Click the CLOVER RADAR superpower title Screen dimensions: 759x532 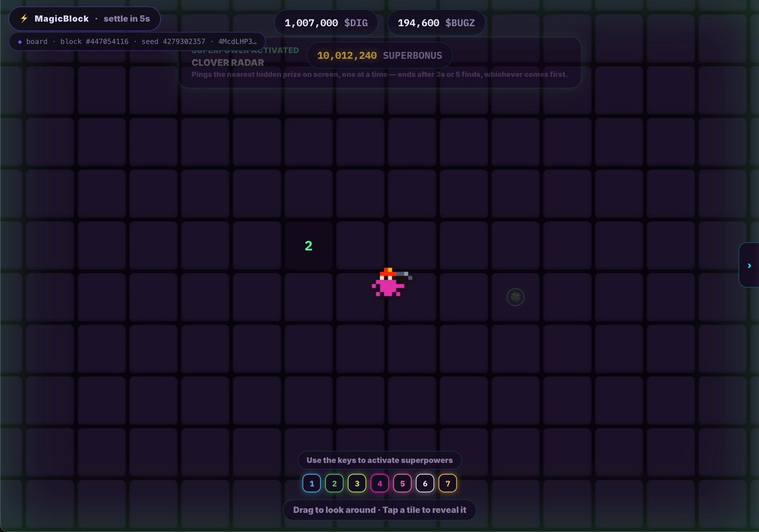pos(227,63)
